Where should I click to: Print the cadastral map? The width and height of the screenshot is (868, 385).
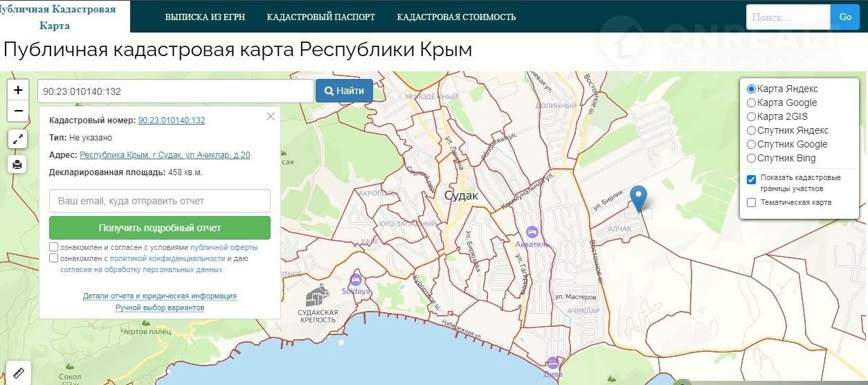[x=18, y=165]
